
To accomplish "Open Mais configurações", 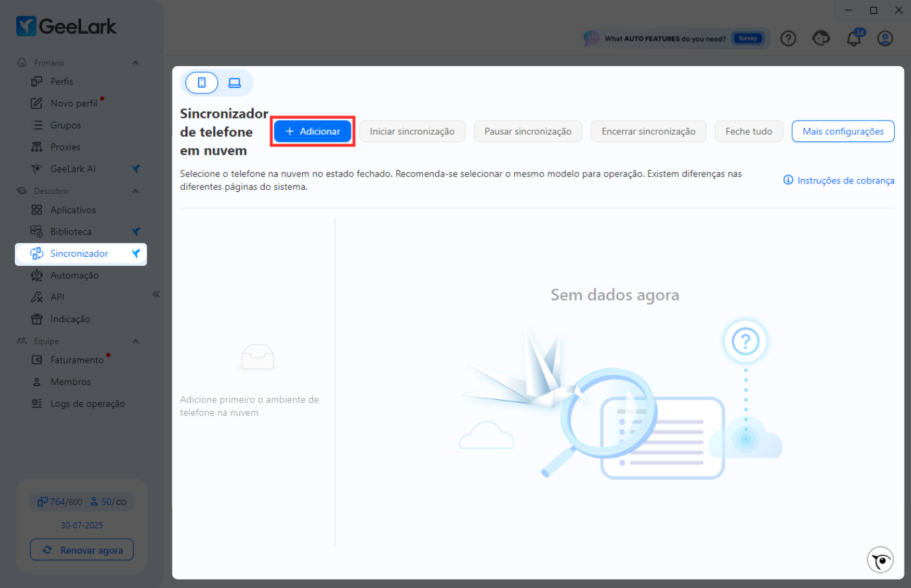I will (x=843, y=131).
